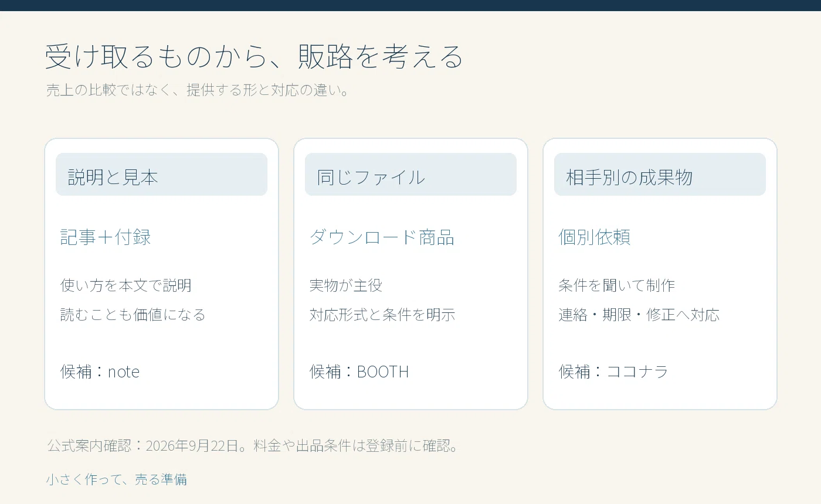
Task: Select the 記事＋付録 heading
Action: [x=106, y=237]
